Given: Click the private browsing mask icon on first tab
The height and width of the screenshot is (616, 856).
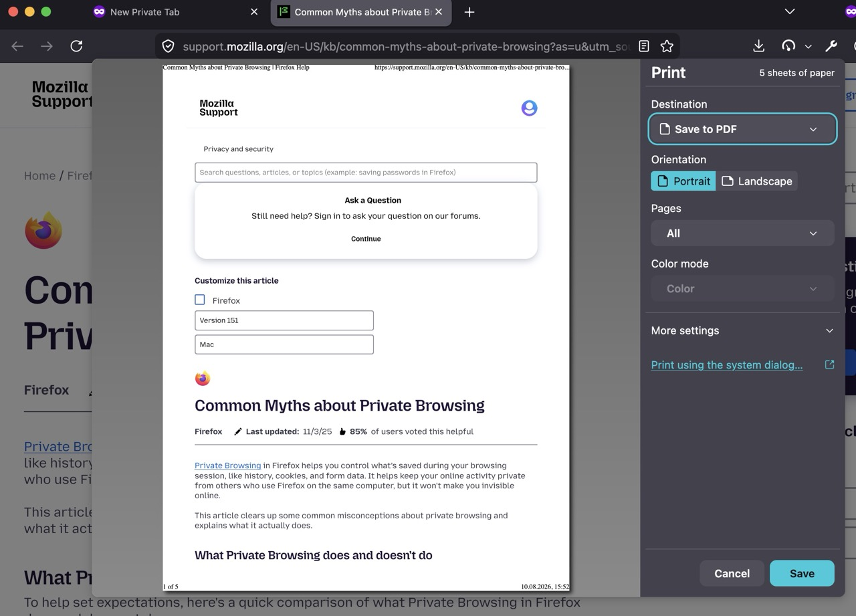Looking at the screenshot, I should point(99,11).
